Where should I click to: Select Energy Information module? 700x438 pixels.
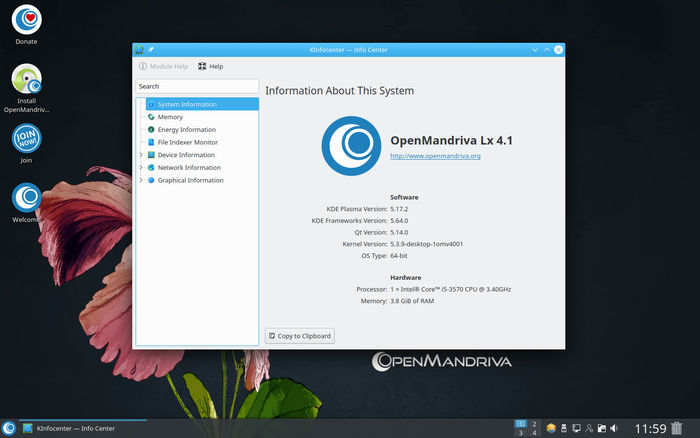[x=186, y=130]
